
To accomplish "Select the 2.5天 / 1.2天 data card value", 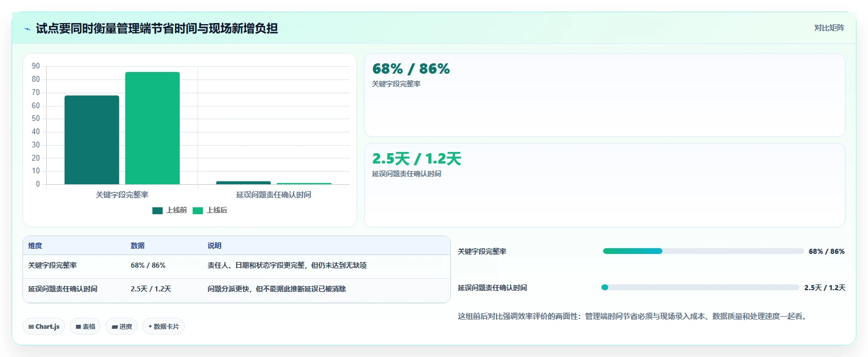I will [417, 159].
